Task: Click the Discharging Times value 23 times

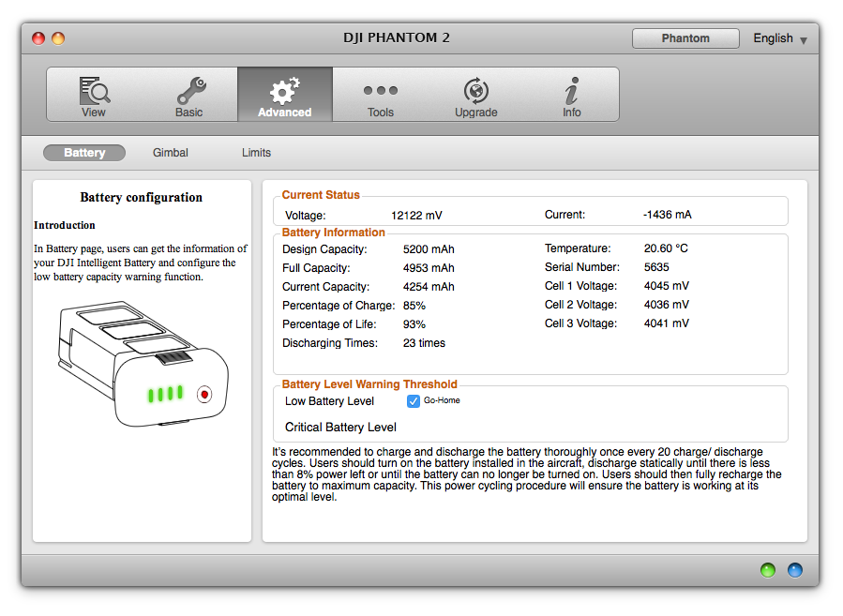Action: (x=424, y=343)
